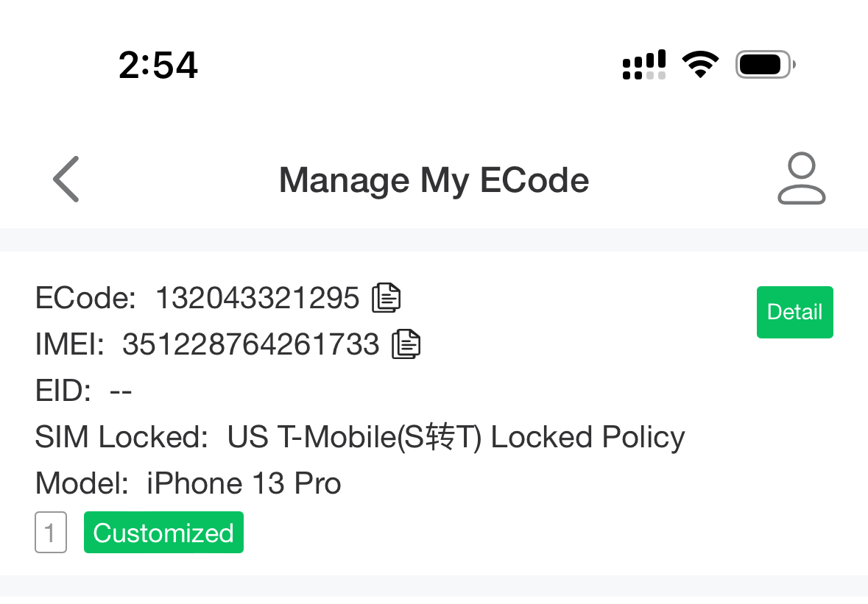This screenshot has height=604, width=868.
Task: Tap the IMEI value 351228764261733
Action: [x=250, y=344]
